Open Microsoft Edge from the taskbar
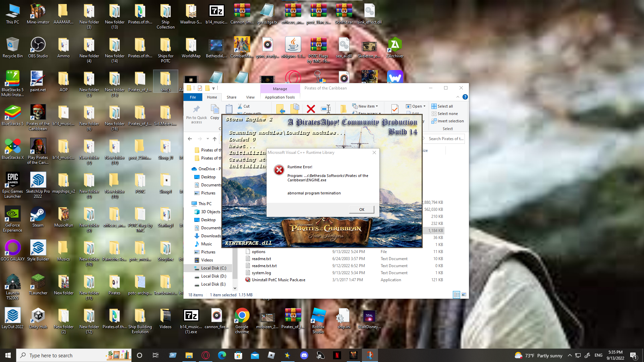Screen dimensions: 644x362 (x=222, y=355)
